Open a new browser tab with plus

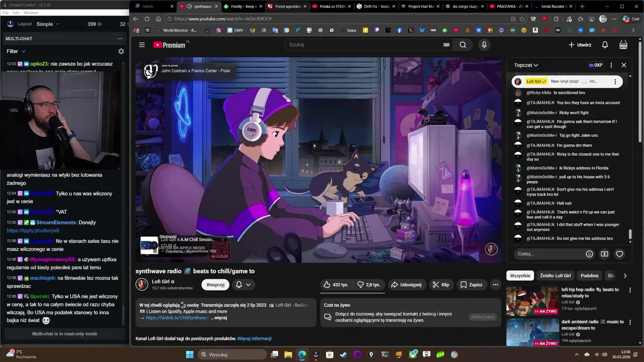click(x=582, y=6)
